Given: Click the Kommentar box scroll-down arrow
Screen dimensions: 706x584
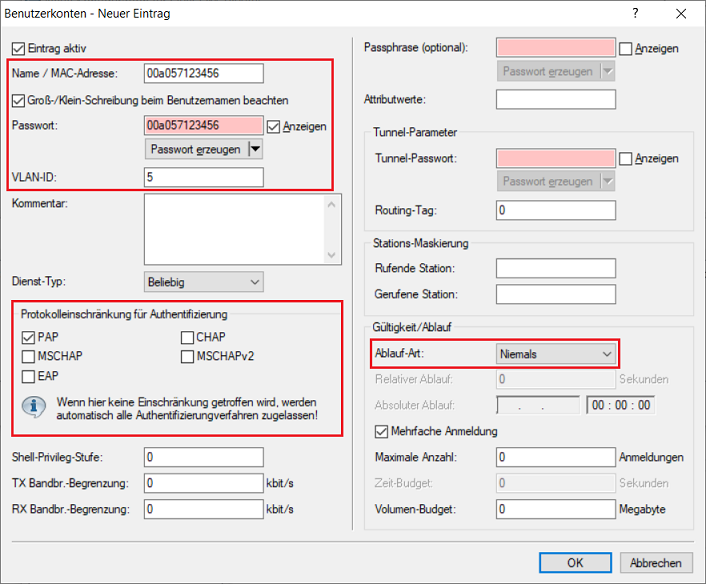Looking at the screenshot, I should (334, 253).
